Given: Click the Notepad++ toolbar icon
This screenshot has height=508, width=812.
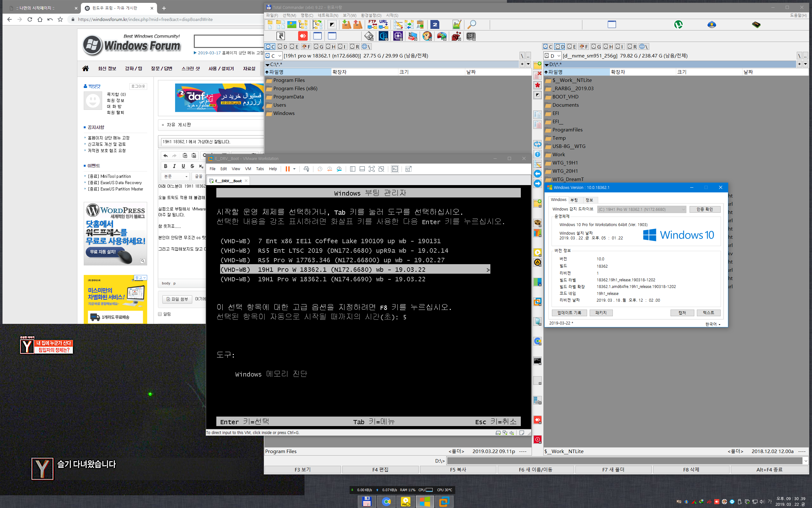Looking at the screenshot, I should click(457, 24).
